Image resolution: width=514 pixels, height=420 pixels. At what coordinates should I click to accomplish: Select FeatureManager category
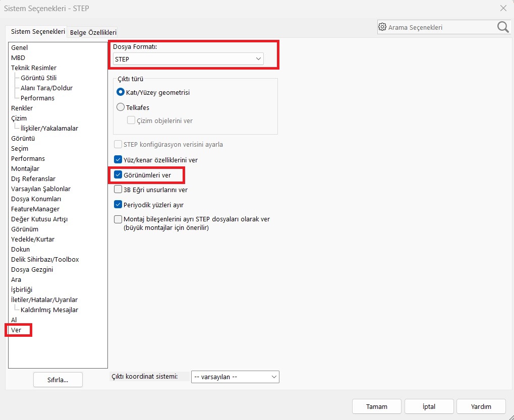coord(35,209)
